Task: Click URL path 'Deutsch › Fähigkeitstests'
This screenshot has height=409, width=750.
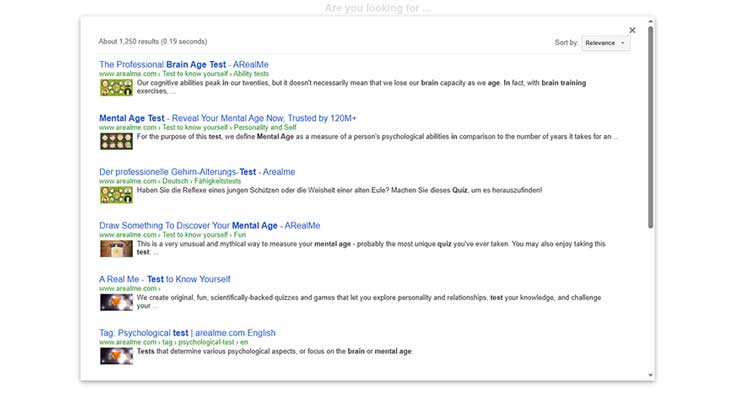Action: [202, 181]
